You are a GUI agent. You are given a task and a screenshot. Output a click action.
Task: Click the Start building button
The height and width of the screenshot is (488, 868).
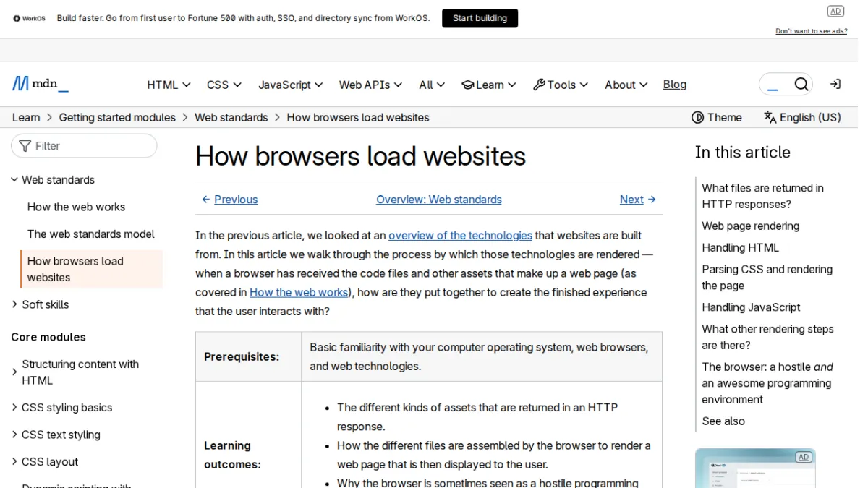pos(480,18)
